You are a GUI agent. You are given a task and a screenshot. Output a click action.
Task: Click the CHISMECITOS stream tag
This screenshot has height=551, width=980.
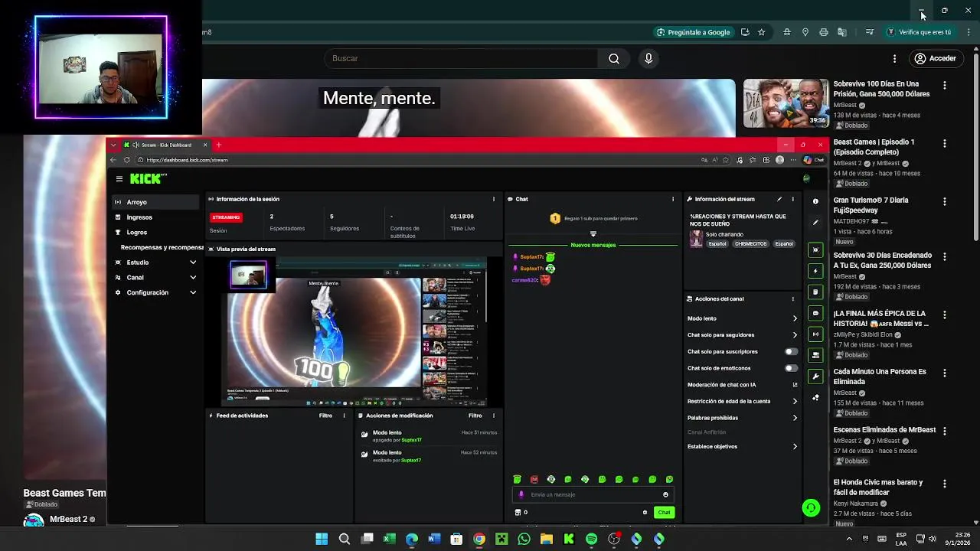[750, 244]
